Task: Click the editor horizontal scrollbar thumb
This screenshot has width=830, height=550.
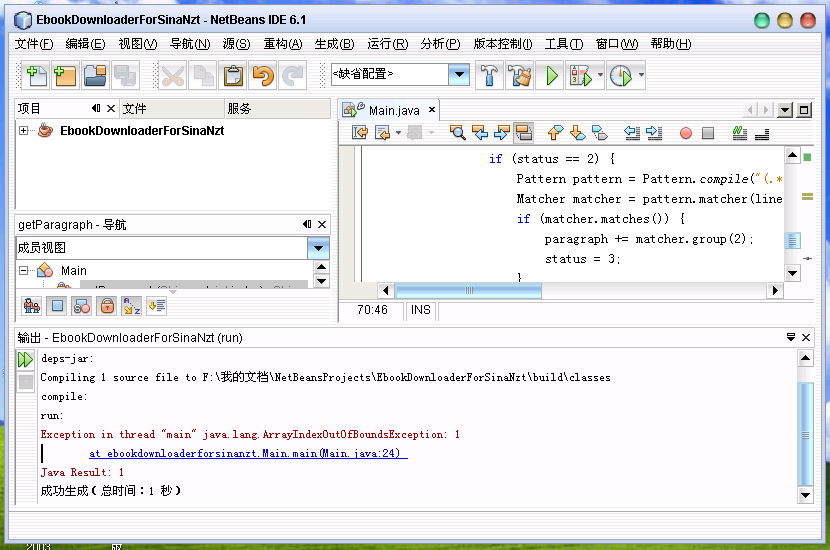Action: coord(468,290)
